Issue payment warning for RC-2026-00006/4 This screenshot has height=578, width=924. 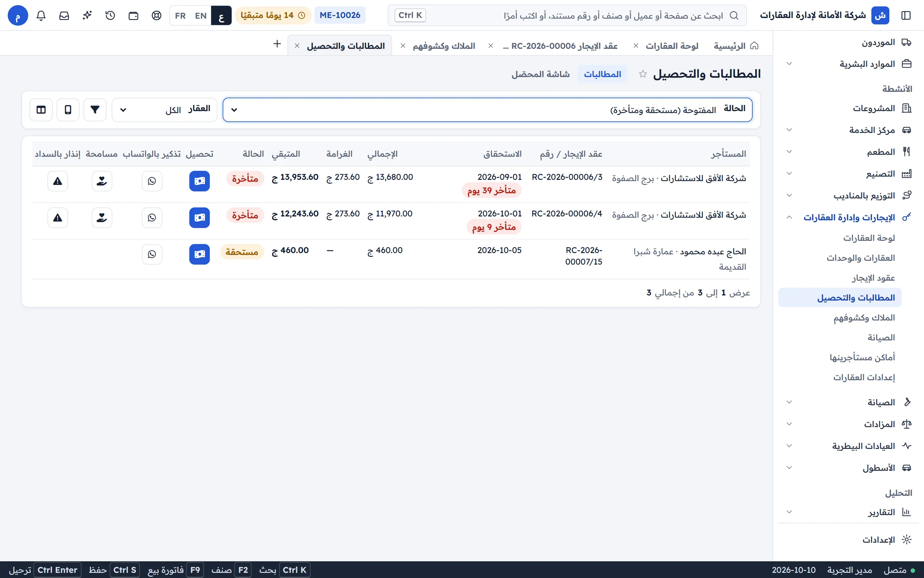click(58, 217)
